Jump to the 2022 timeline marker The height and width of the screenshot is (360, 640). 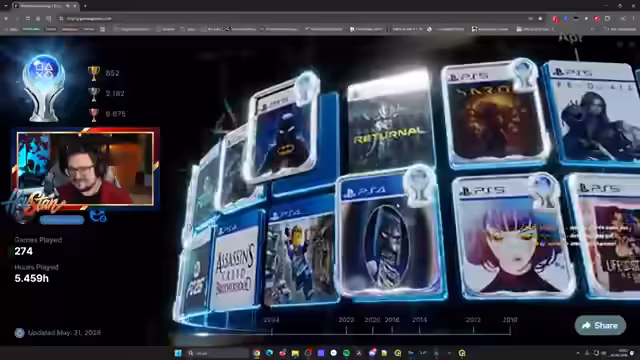pos(346,320)
